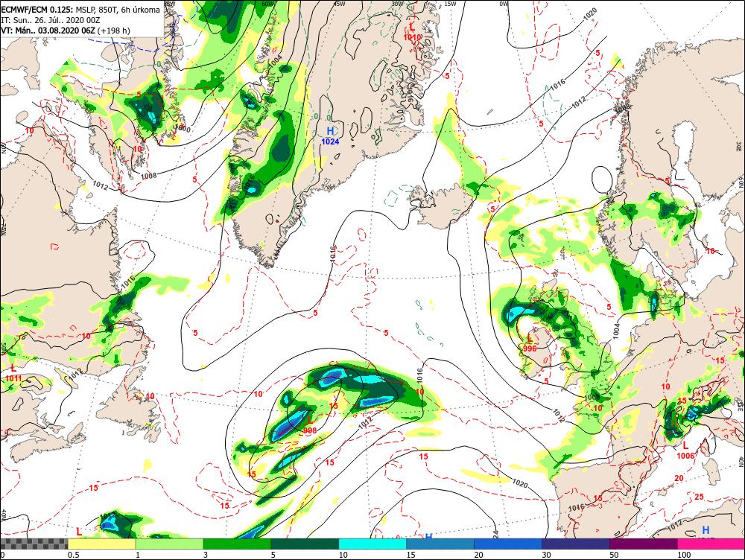Click the '1000' isobar label near Baffin Island

point(182,128)
